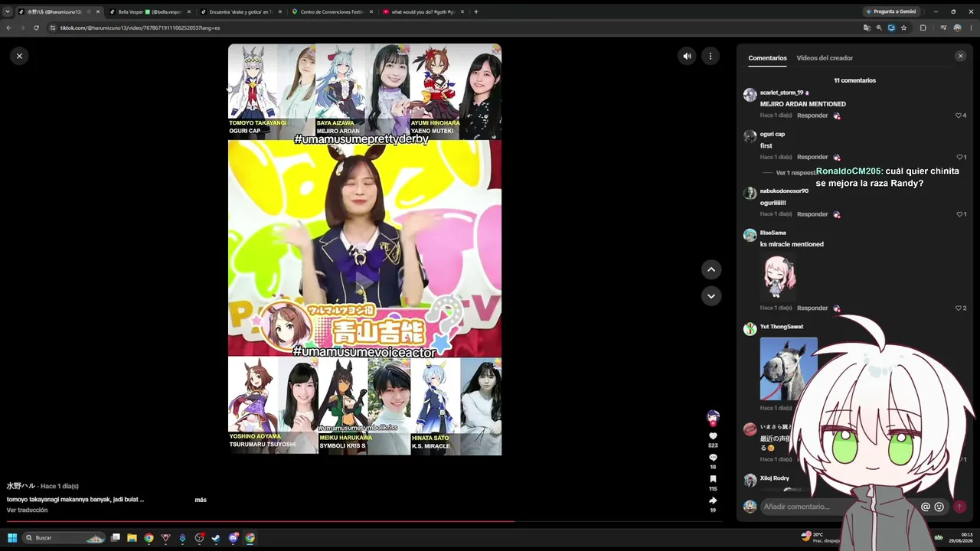This screenshot has width=980, height=551.
Task: Go to the previous video with the up chevron
Action: pyautogui.click(x=711, y=269)
